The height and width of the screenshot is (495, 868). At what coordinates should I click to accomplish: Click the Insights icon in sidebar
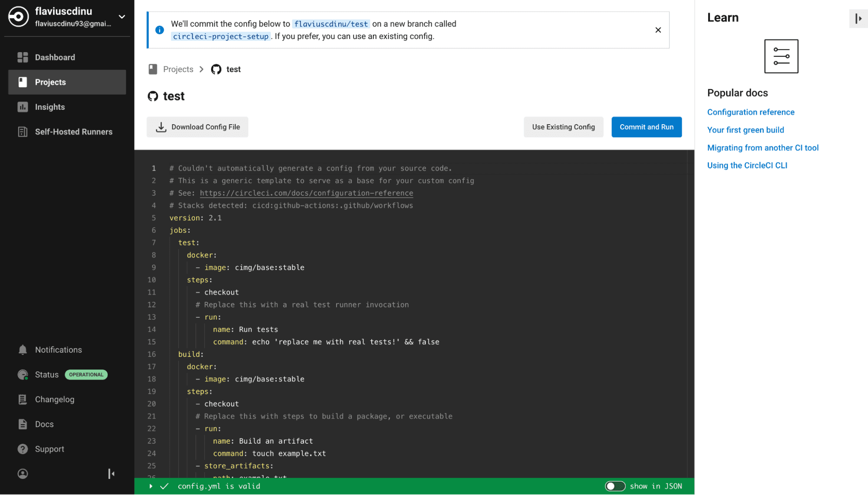pyautogui.click(x=23, y=107)
